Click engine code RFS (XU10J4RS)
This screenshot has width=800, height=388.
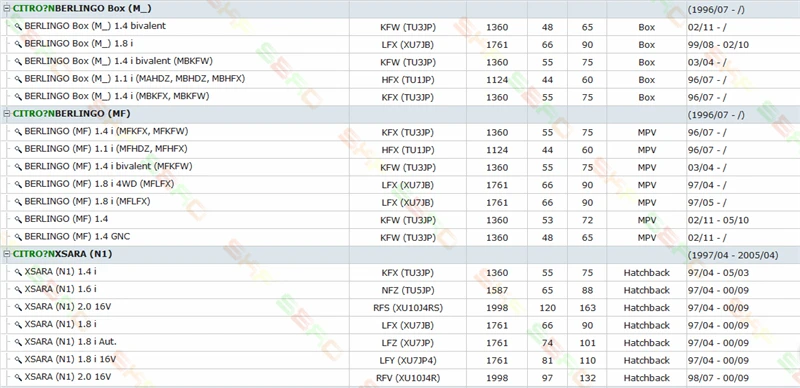click(x=408, y=308)
